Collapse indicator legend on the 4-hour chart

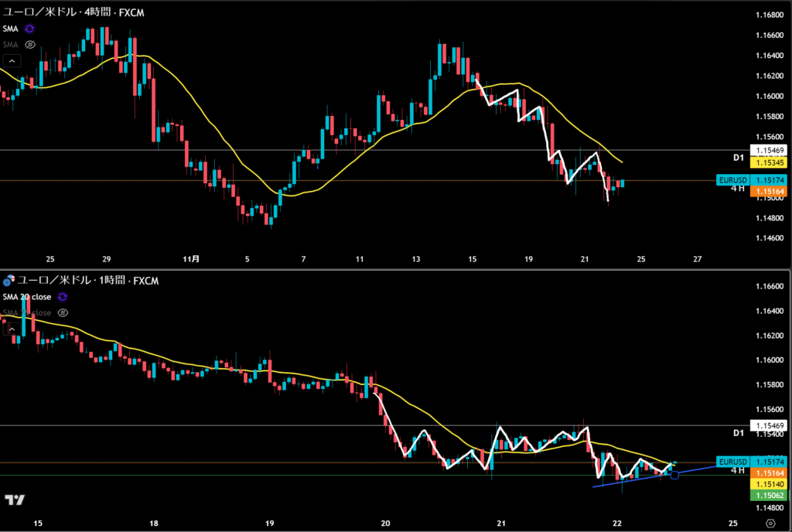(x=12, y=60)
